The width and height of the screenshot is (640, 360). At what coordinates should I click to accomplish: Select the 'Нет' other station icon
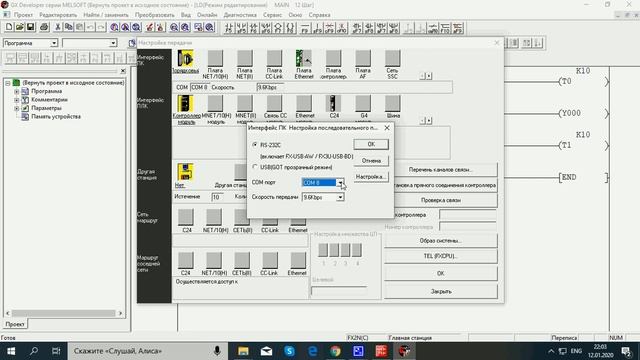pyautogui.click(x=185, y=172)
